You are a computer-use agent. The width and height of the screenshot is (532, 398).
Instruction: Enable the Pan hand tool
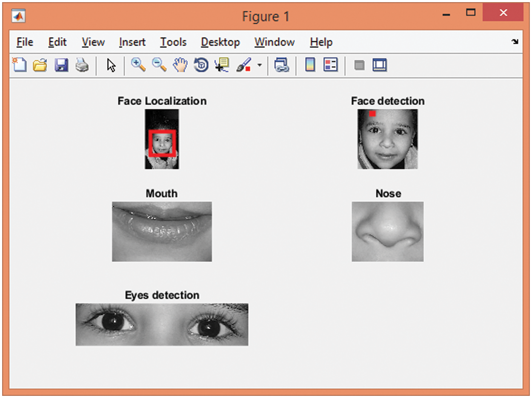click(x=180, y=65)
